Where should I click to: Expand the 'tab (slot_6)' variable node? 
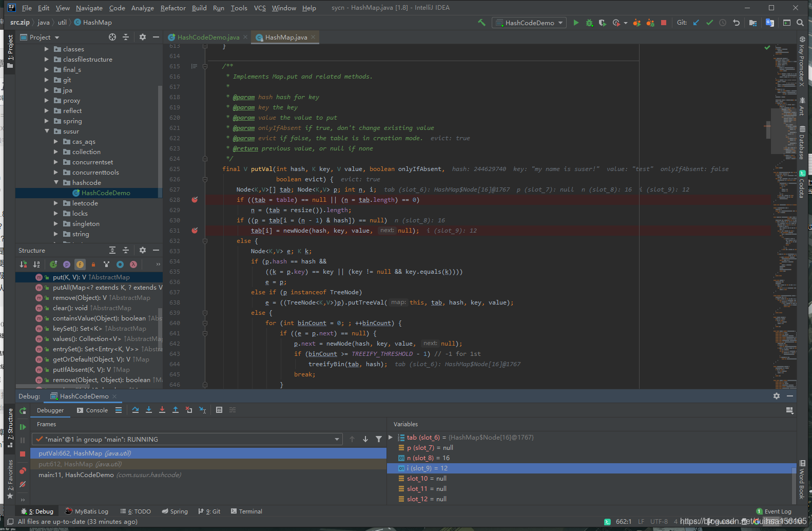(x=391, y=438)
